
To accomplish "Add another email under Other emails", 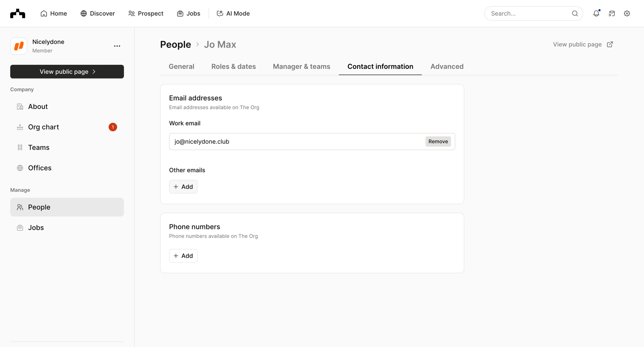I will click(x=183, y=187).
